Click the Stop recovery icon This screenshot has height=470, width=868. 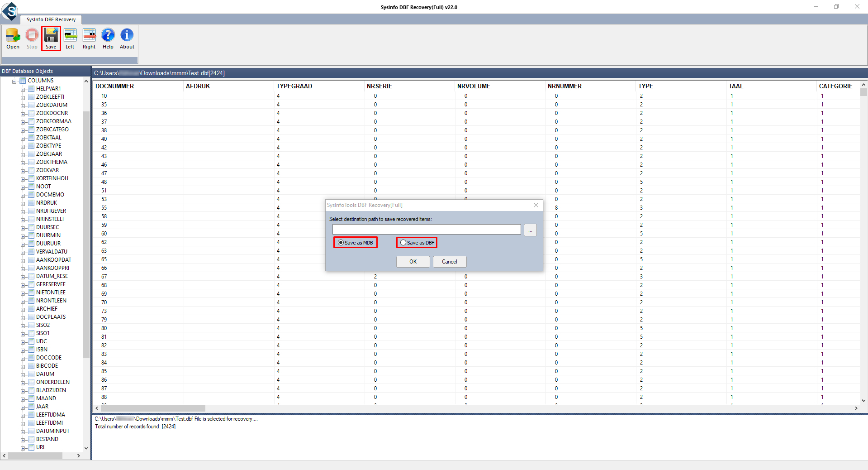32,38
